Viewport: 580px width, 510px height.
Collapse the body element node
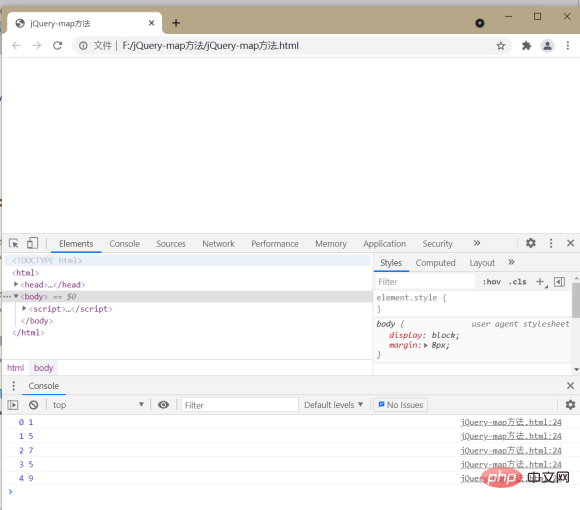(x=16, y=296)
